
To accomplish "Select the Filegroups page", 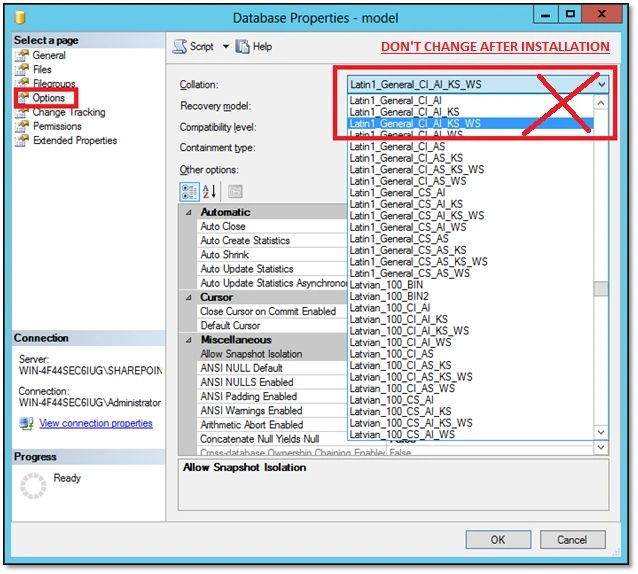I will click(x=54, y=83).
